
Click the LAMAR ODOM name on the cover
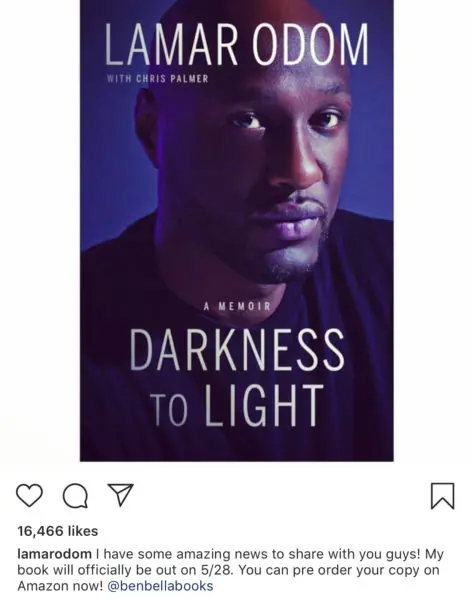237,44
